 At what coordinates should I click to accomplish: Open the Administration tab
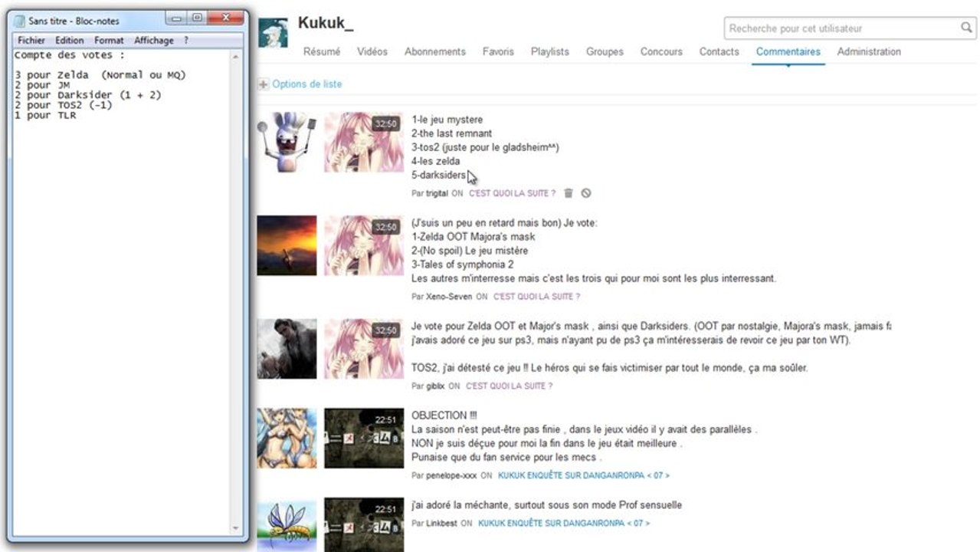click(869, 52)
